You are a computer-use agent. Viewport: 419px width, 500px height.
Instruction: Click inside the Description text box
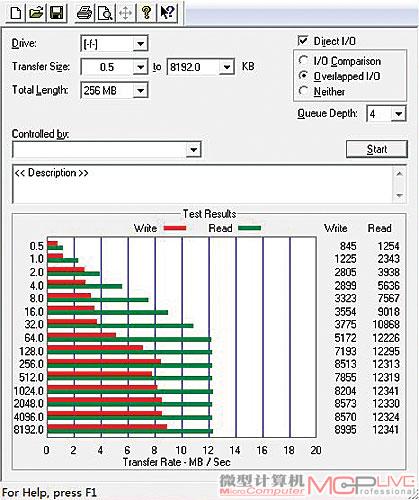203,184
